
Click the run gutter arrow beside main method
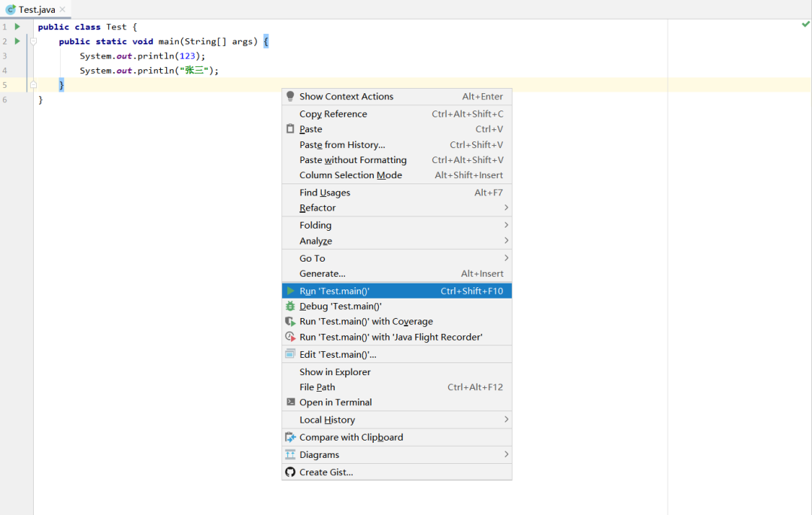(17, 41)
